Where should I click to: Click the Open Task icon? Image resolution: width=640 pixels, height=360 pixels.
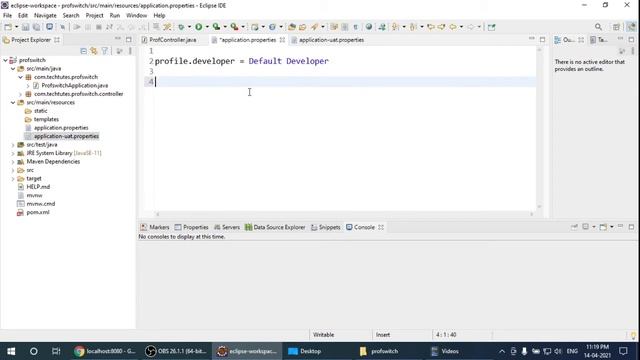[302, 27]
